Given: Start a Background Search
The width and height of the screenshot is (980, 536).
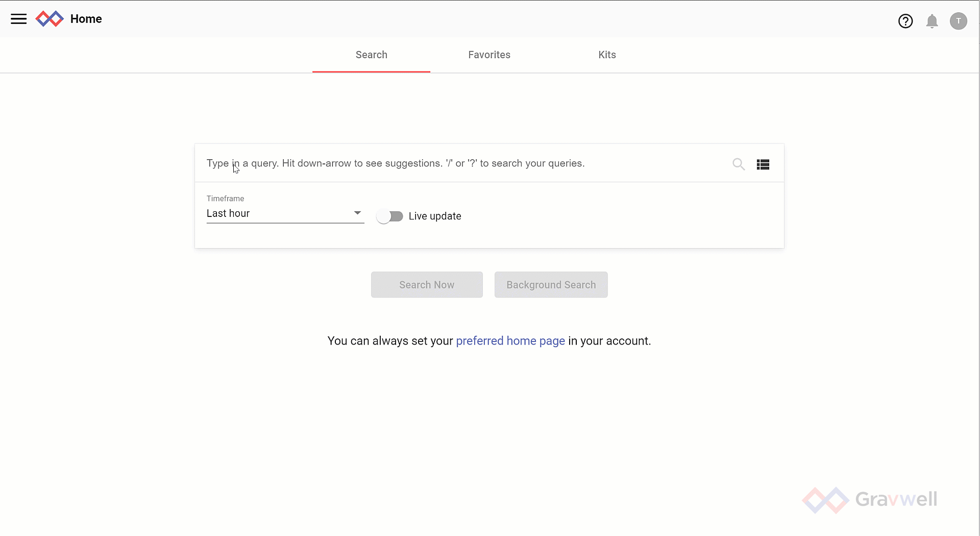Looking at the screenshot, I should pos(551,285).
